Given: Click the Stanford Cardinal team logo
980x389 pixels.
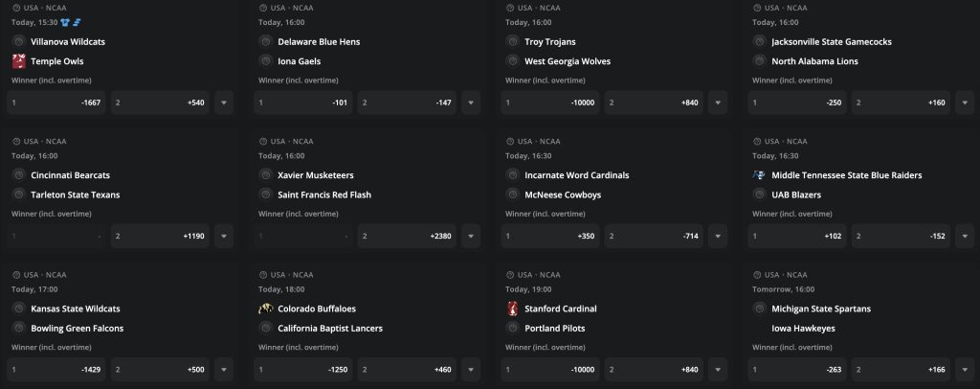Looking at the screenshot, I should click(512, 309).
